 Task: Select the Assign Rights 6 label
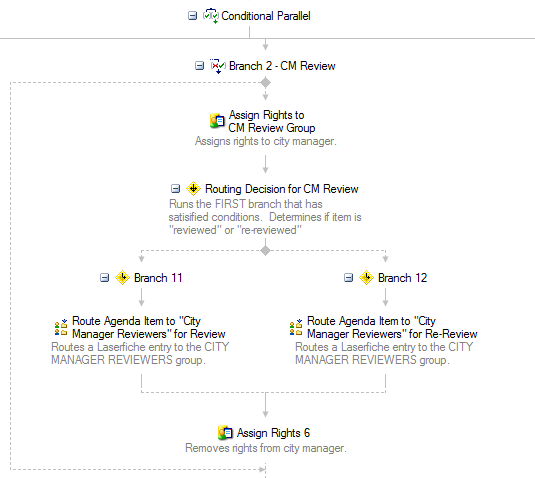(273, 433)
